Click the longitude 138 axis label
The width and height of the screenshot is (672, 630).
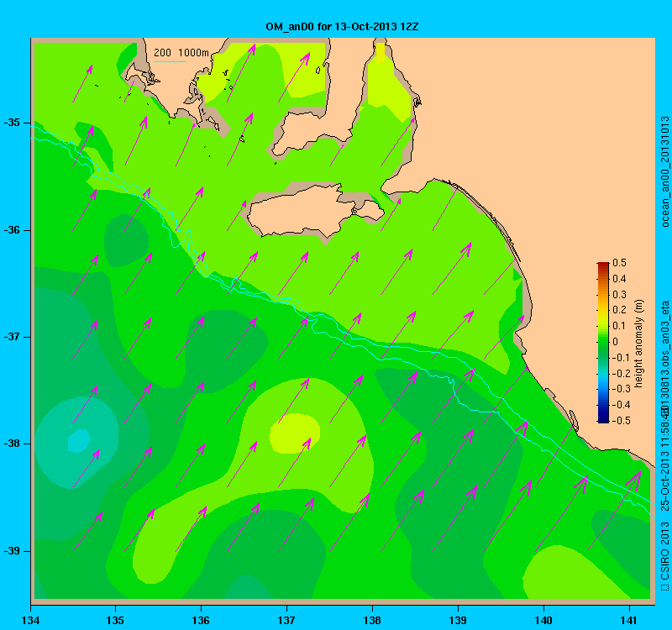pyautogui.click(x=372, y=620)
